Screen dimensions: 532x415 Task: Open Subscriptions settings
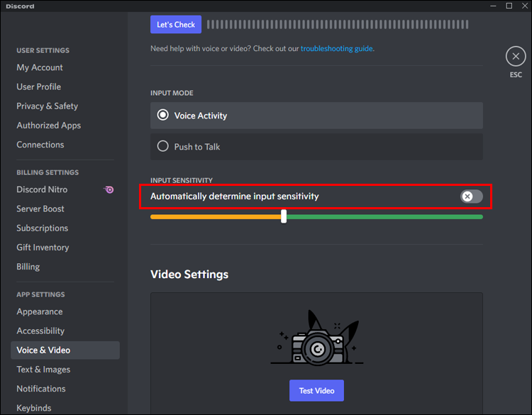42,228
